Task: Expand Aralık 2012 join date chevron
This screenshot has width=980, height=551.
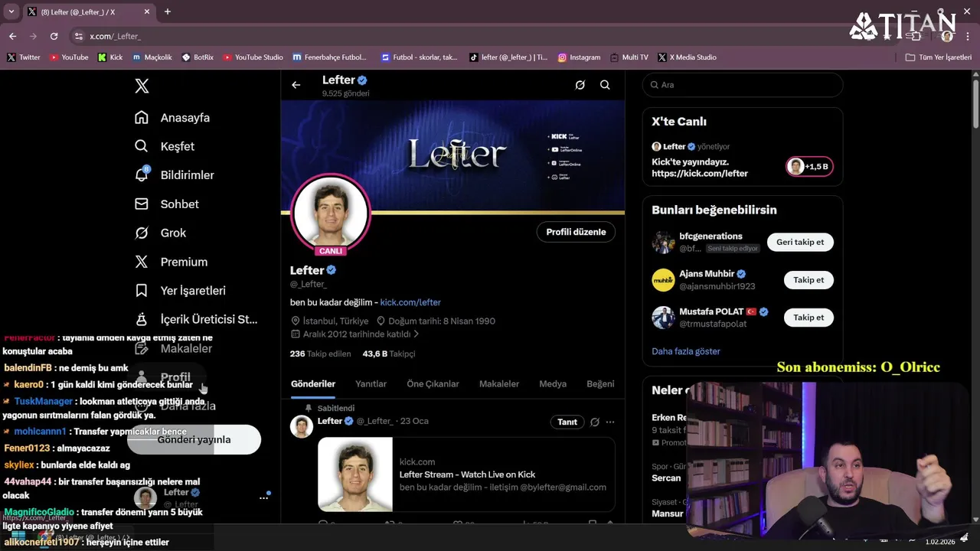Action: click(416, 334)
